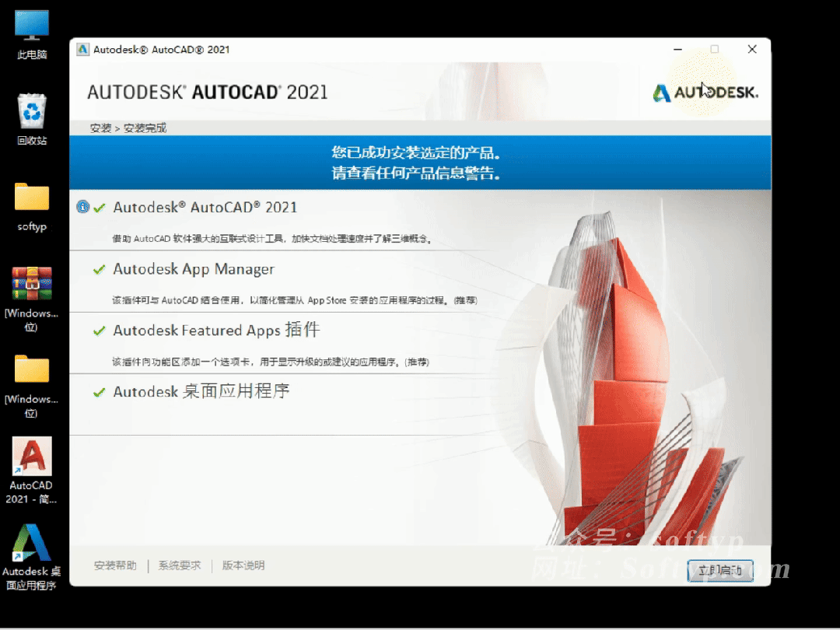
Task: Click the Autodesk App Manager row title
Action: pyautogui.click(x=194, y=269)
